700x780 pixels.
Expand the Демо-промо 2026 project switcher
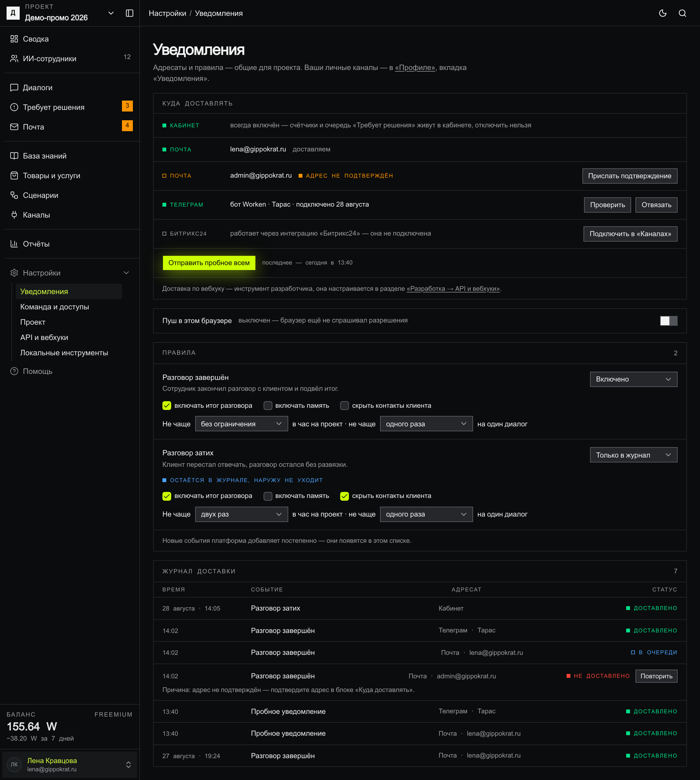tap(111, 13)
